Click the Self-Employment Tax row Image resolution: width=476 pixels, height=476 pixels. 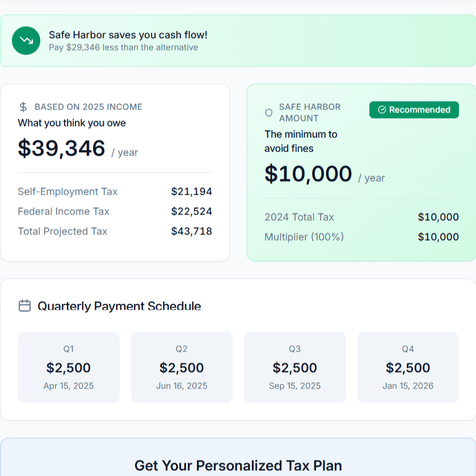click(115, 192)
